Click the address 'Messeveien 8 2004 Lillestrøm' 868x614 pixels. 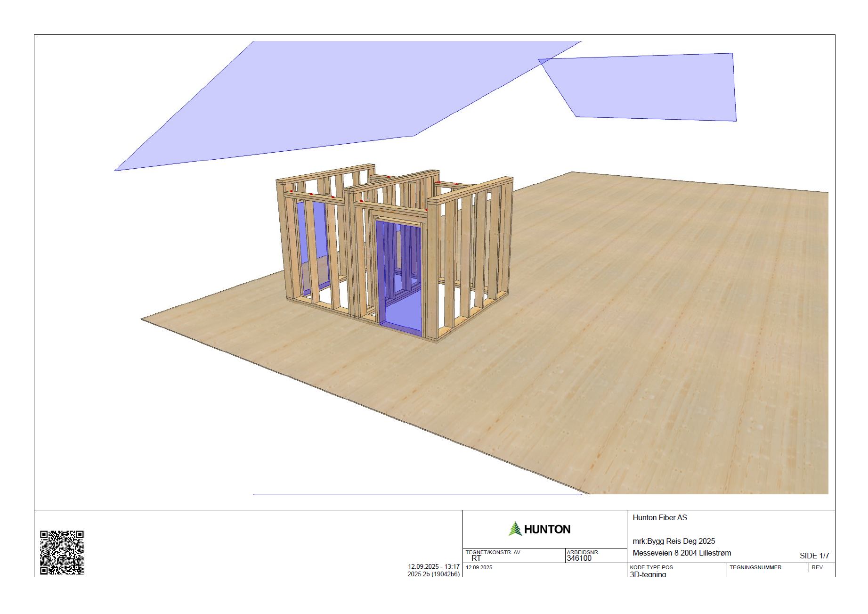681,553
